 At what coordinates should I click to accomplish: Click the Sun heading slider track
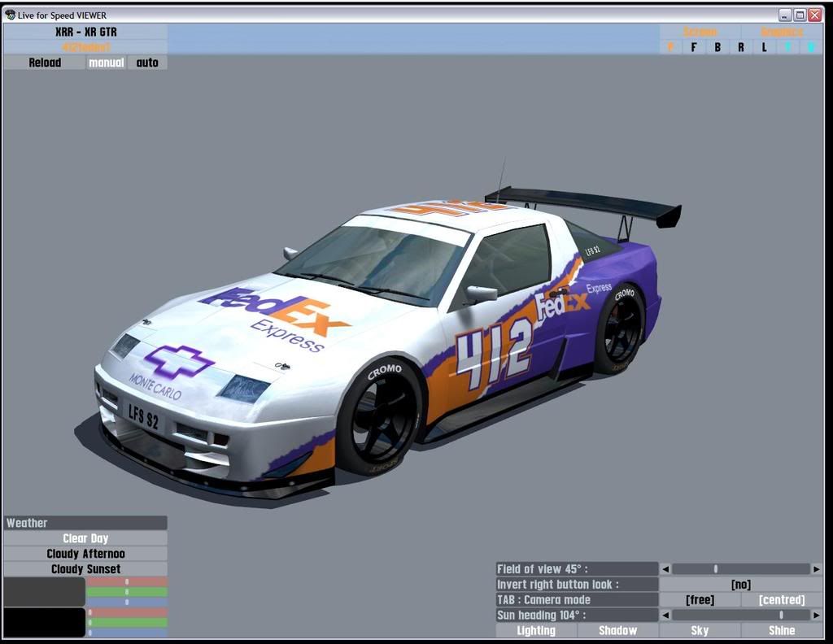tap(740, 616)
